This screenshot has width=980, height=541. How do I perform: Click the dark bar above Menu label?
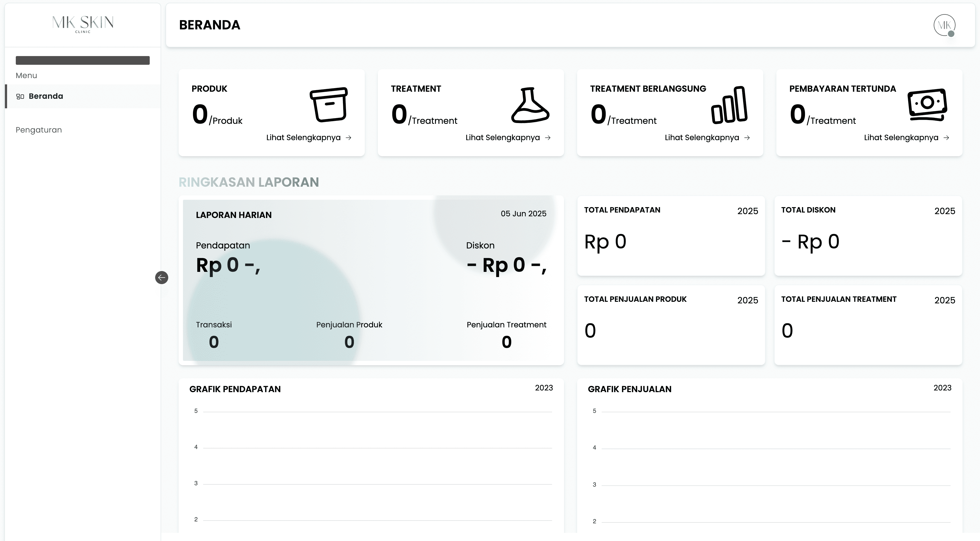[x=82, y=60]
